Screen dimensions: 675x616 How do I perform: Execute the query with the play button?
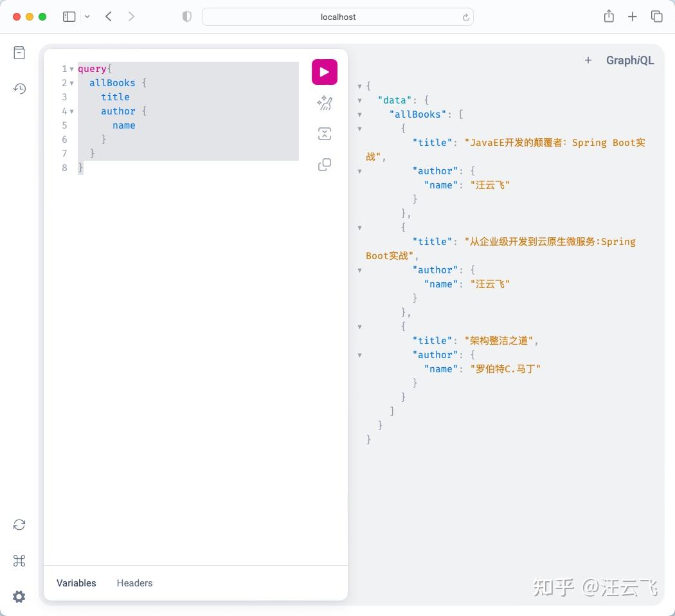coord(324,71)
